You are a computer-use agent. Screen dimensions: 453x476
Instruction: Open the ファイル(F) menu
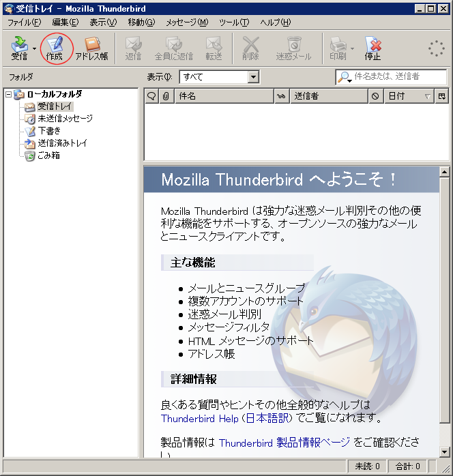24,22
